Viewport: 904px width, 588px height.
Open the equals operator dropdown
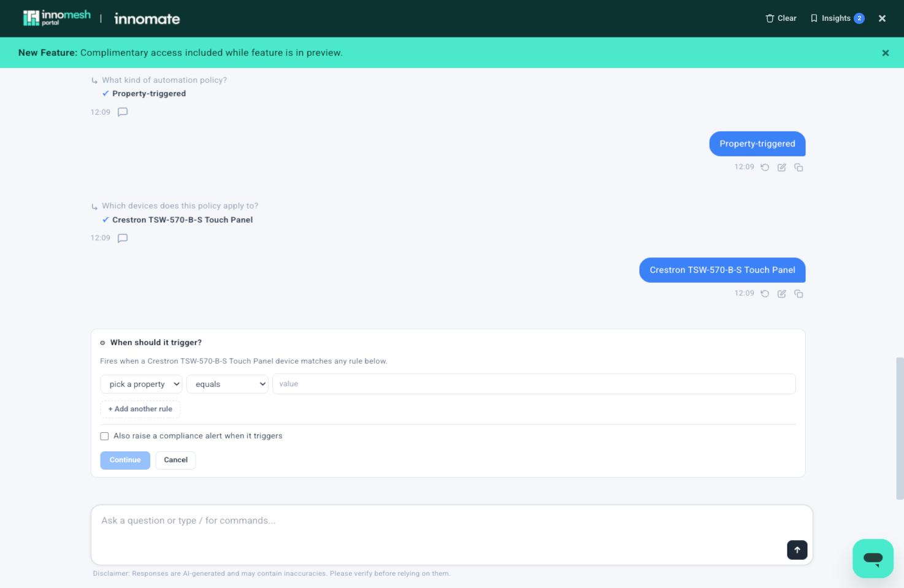[x=227, y=384]
